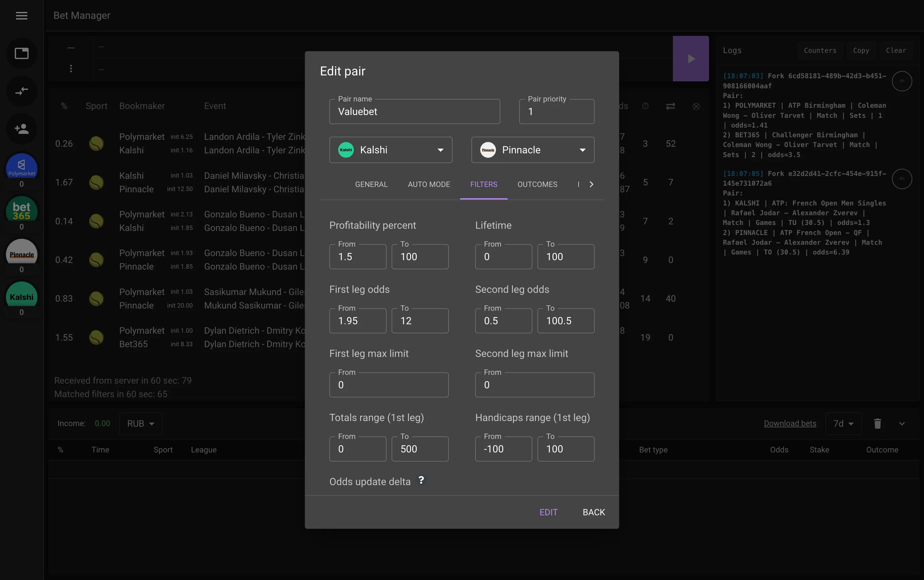Image resolution: width=924 pixels, height=580 pixels.
Task: Click the Landon Ardila Polymarket row event
Action: pos(254,137)
